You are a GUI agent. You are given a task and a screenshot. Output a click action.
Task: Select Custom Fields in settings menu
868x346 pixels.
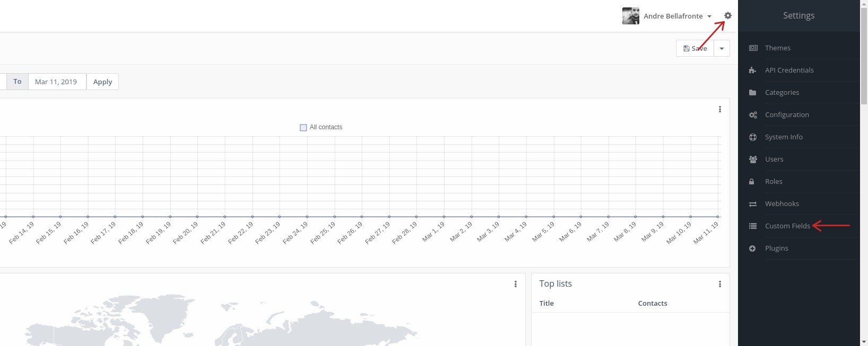point(787,226)
